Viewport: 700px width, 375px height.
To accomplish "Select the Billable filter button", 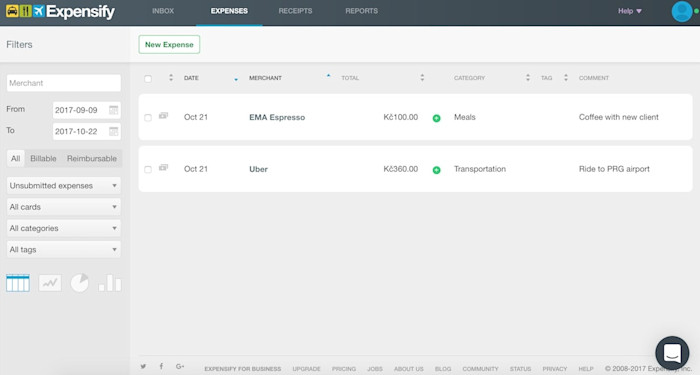I will (x=43, y=158).
